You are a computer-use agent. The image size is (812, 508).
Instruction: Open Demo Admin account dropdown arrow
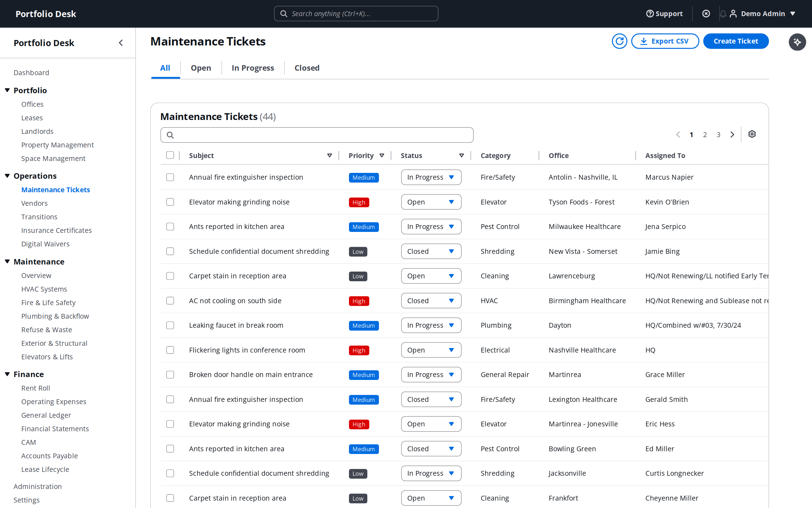[793, 14]
